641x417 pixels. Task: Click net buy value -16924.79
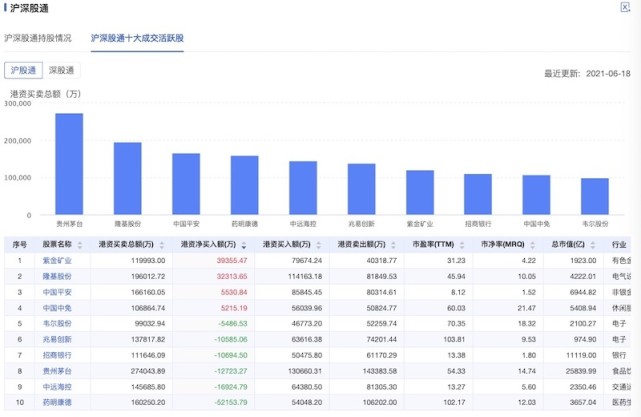[231, 387]
